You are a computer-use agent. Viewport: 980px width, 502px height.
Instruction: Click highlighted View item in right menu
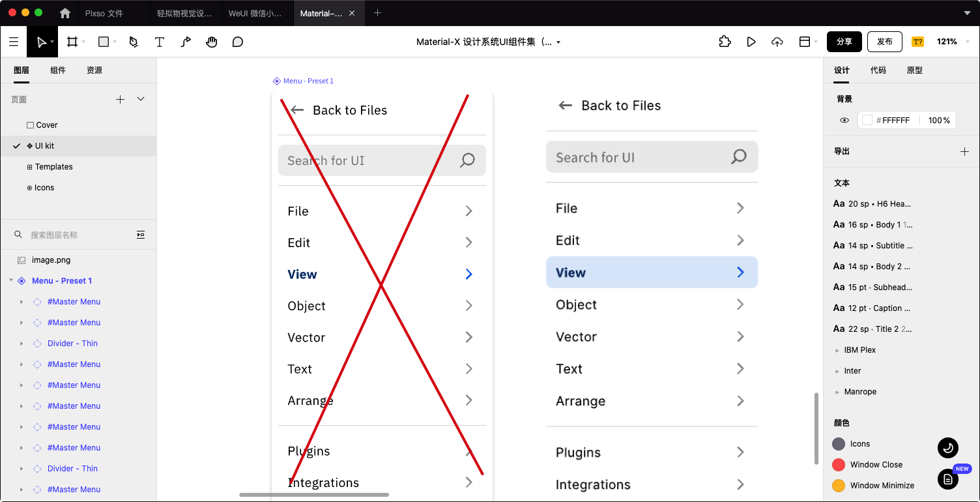(652, 273)
